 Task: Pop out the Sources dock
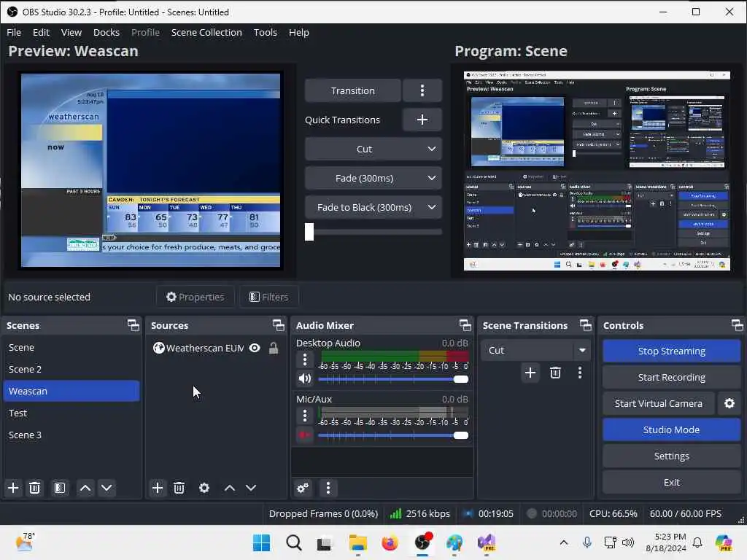pos(279,325)
